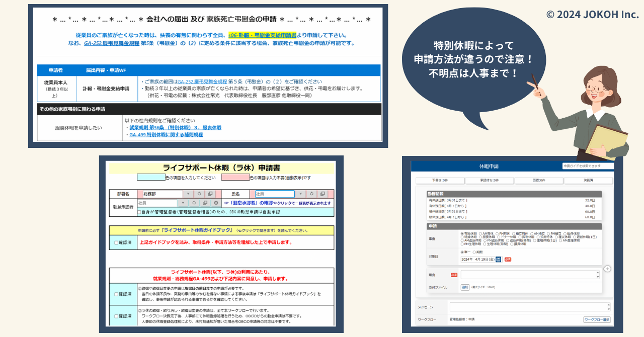Click the メッセージ text area

pyautogui.click(x=530, y=306)
